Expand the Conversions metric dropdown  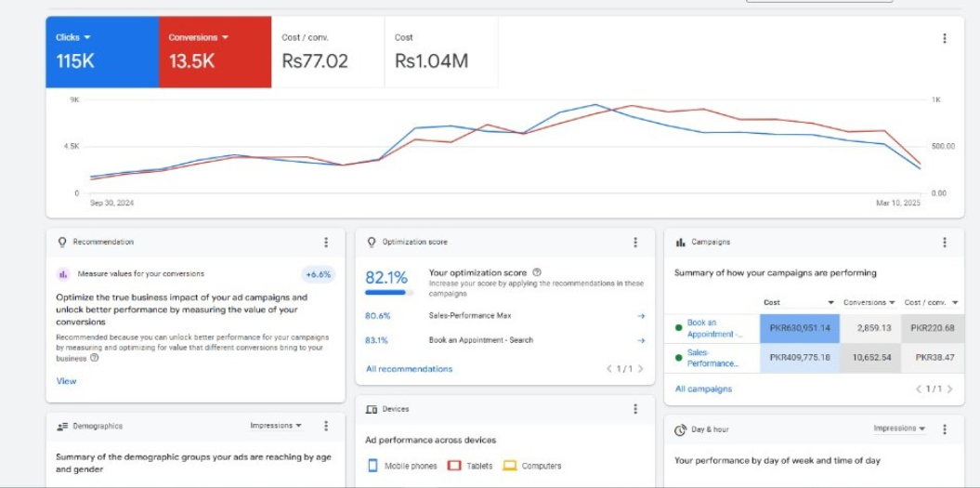coord(225,38)
